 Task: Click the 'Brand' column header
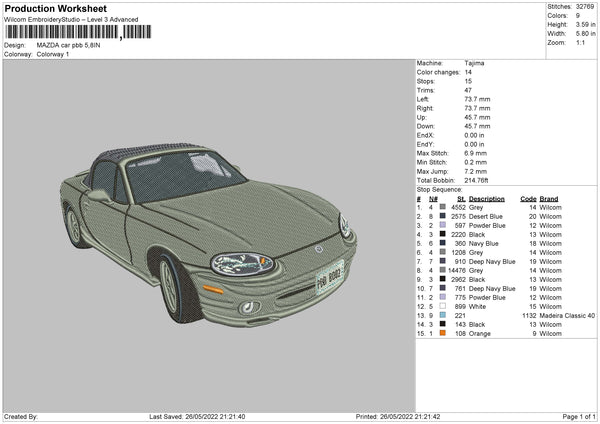click(x=549, y=199)
